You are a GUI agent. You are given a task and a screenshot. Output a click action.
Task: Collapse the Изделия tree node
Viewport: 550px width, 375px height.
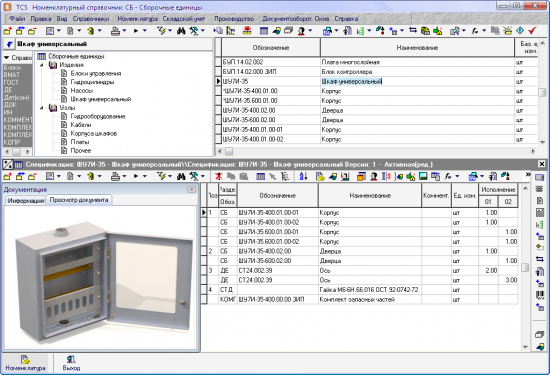[x=42, y=65]
